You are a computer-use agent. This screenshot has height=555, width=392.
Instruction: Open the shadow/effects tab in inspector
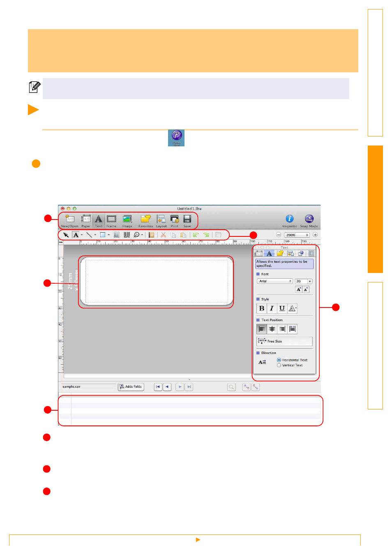[301, 253]
